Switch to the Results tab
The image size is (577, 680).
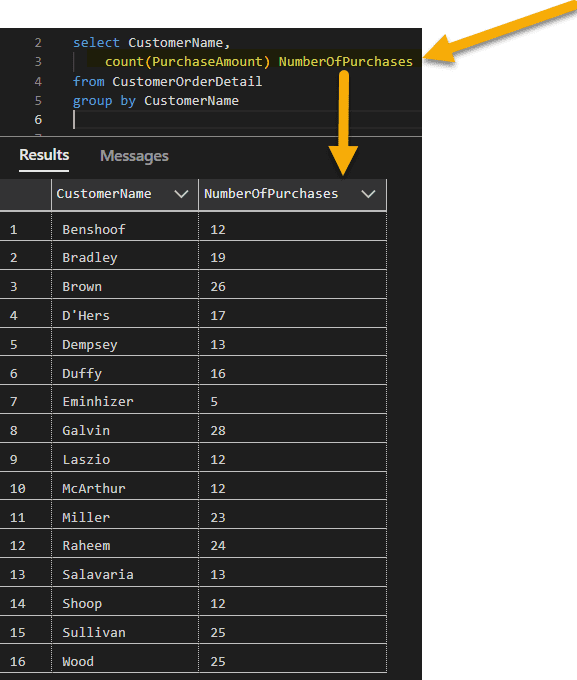(44, 155)
